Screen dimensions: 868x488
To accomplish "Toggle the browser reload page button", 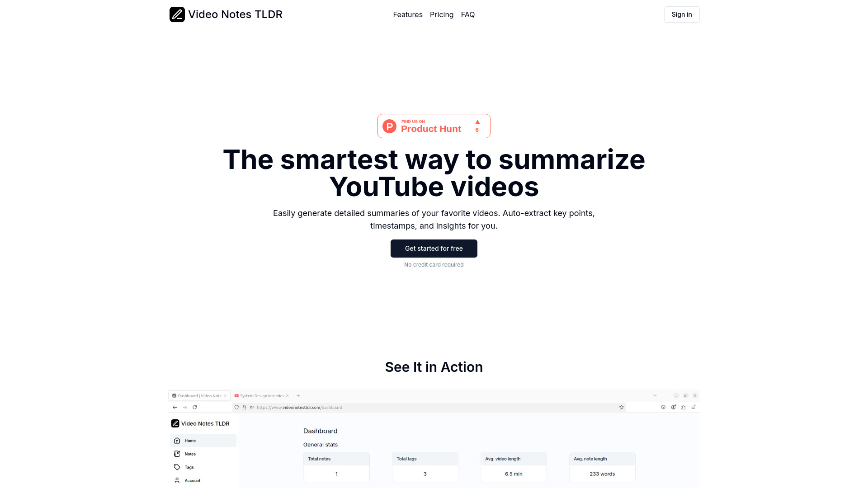I will [195, 407].
